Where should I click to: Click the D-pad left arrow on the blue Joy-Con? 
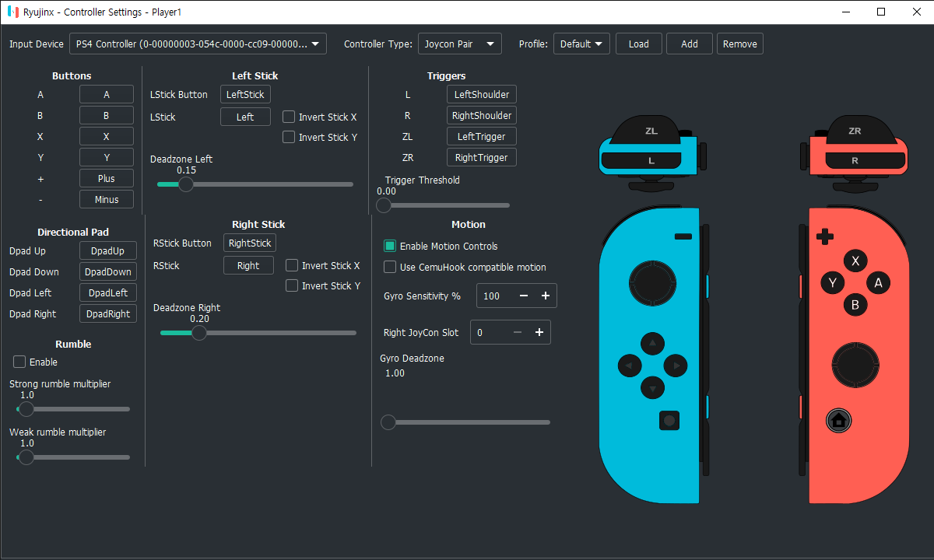[x=629, y=366]
